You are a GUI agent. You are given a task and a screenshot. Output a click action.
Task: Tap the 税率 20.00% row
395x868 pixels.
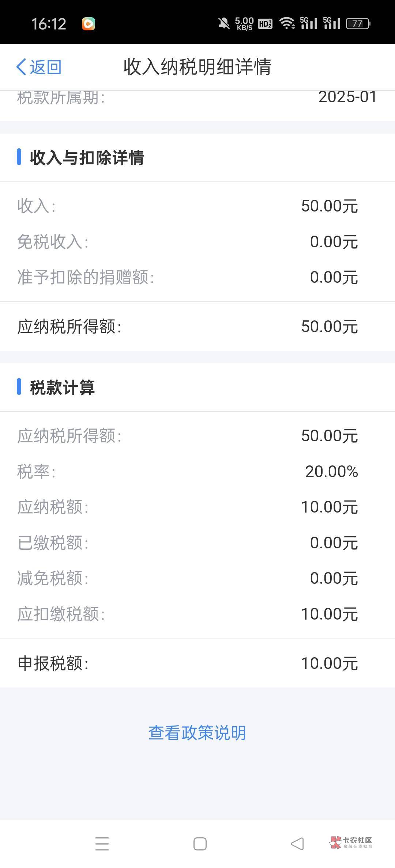197,472
